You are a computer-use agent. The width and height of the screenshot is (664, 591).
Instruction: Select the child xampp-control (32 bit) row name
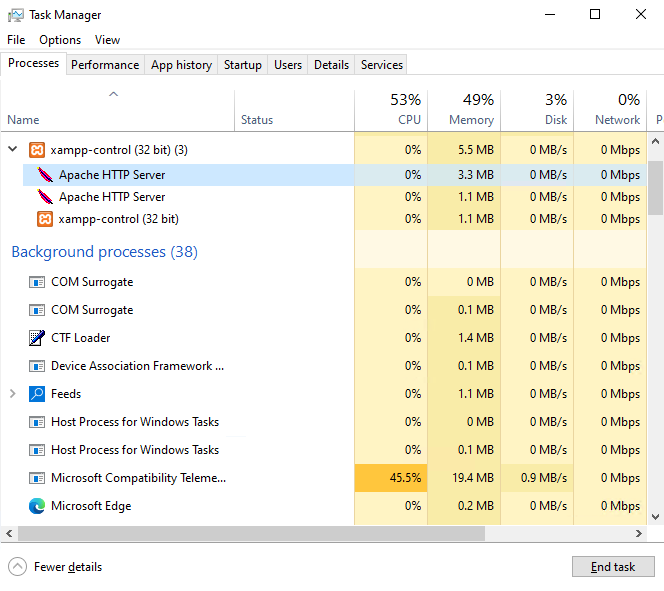[119, 219]
